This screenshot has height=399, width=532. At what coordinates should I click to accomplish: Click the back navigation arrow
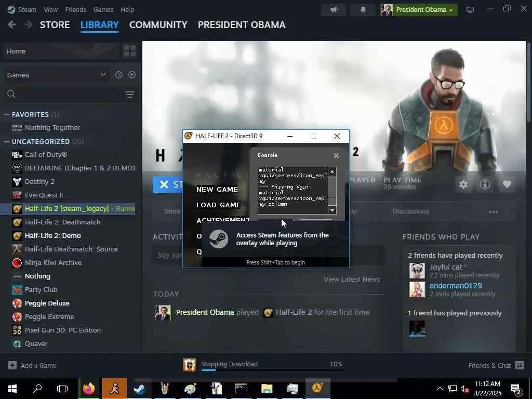(x=12, y=24)
